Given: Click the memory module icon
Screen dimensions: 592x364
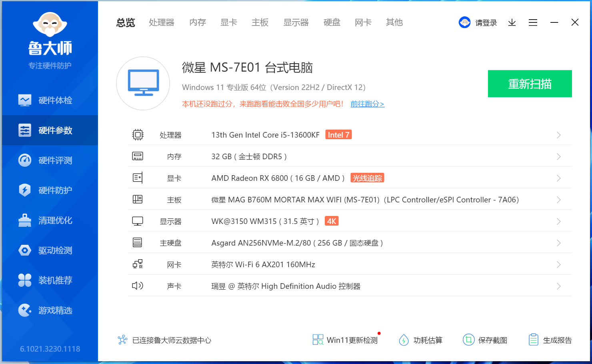Looking at the screenshot, I should pos(138,156).
